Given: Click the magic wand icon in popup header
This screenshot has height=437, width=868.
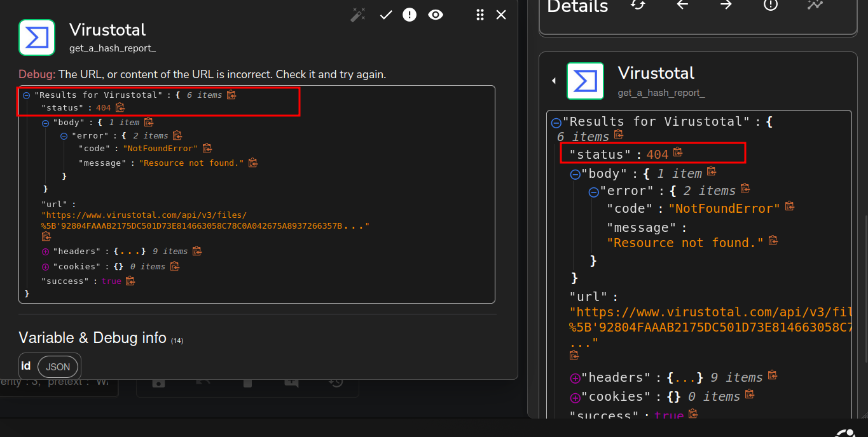Looking at the screenshot, I should (358, 15).
